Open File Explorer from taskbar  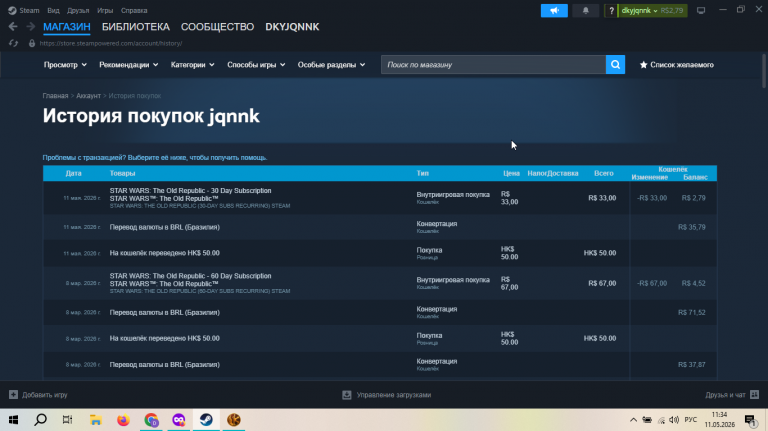[96, 420]
